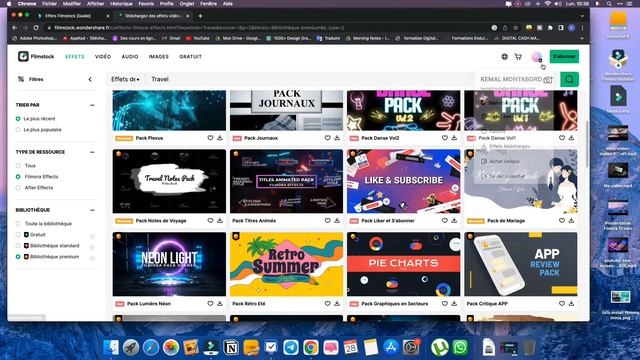Image resolution: width=640 pixels, height=360 pixels.
Task: Open the Pie Charts pack thumbnail
Action: pyautogui.click(x=403, y=264)
